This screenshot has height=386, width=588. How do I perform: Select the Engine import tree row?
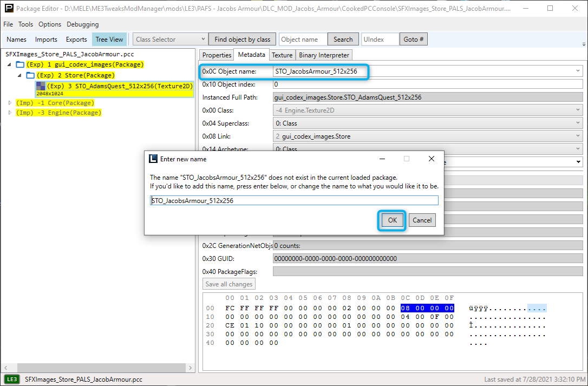[58, 113]
